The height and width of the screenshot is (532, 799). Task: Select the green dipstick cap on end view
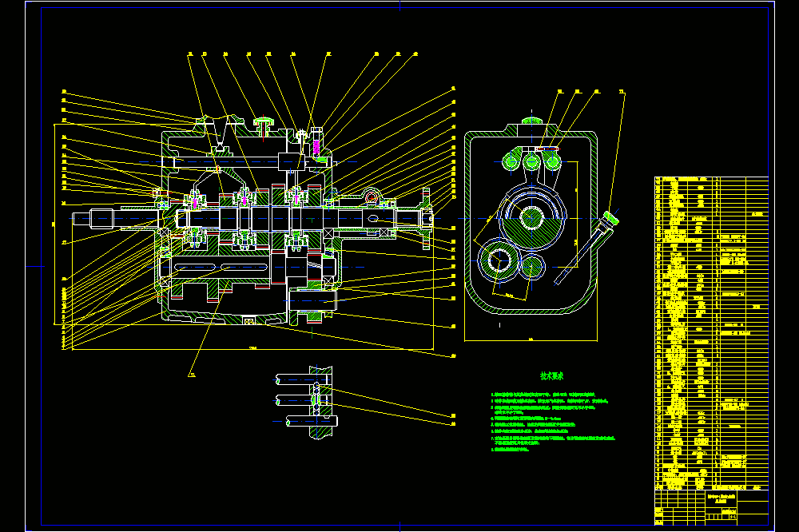click(611, 217)
